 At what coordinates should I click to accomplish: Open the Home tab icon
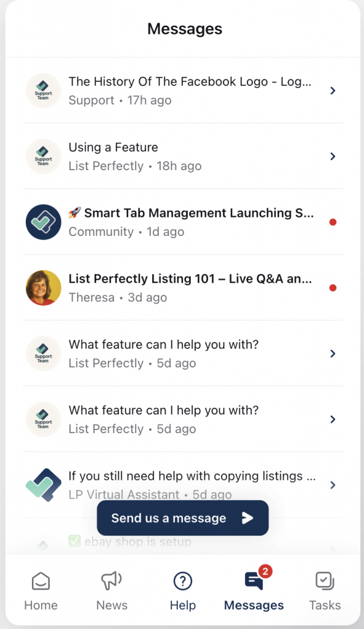pos(41,580)
